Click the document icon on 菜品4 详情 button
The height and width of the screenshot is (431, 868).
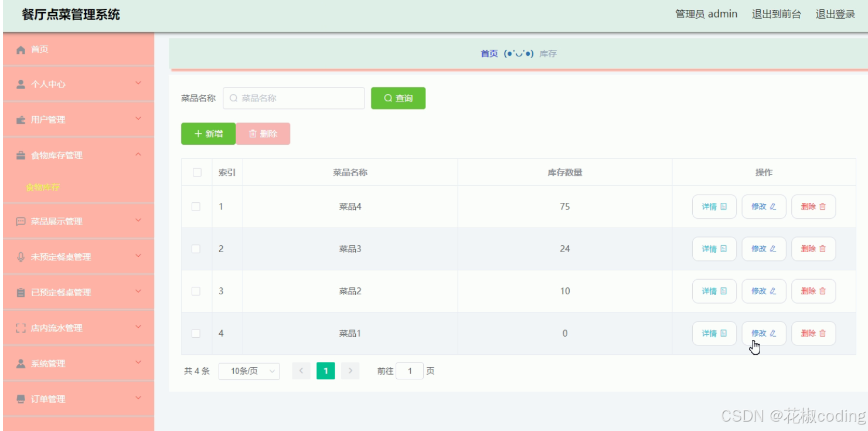724,206
